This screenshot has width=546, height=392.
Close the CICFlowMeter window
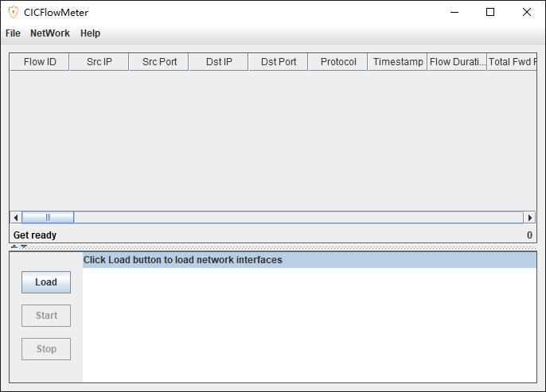[527, 12]
